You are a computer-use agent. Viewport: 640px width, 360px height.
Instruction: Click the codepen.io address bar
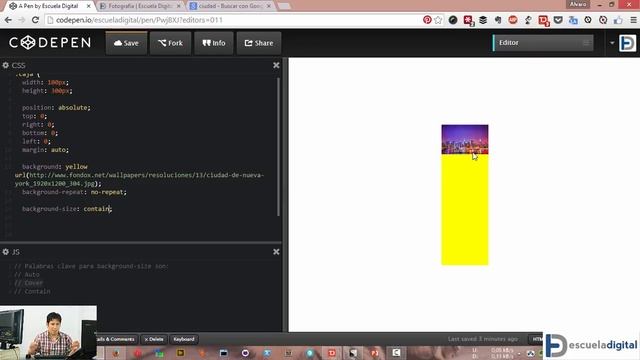[x=233, y=20]
